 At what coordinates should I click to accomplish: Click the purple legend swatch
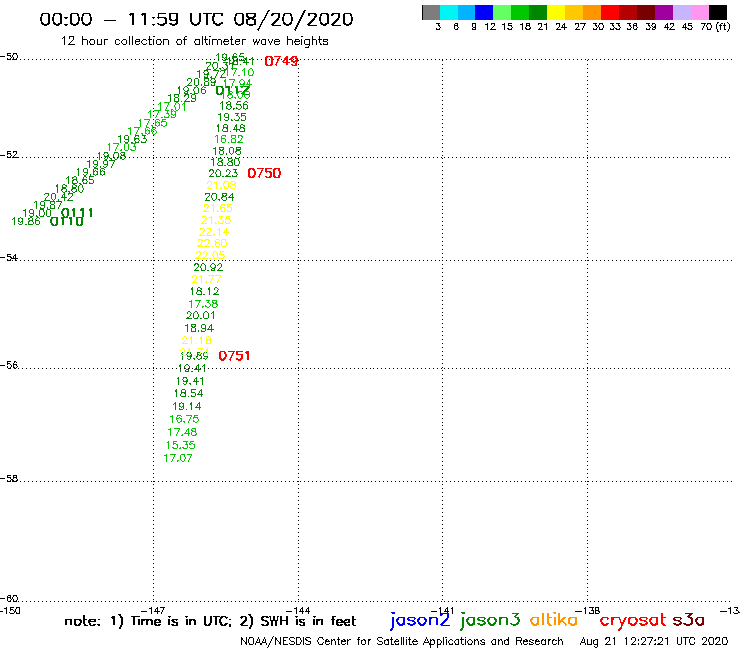[664, 12]
